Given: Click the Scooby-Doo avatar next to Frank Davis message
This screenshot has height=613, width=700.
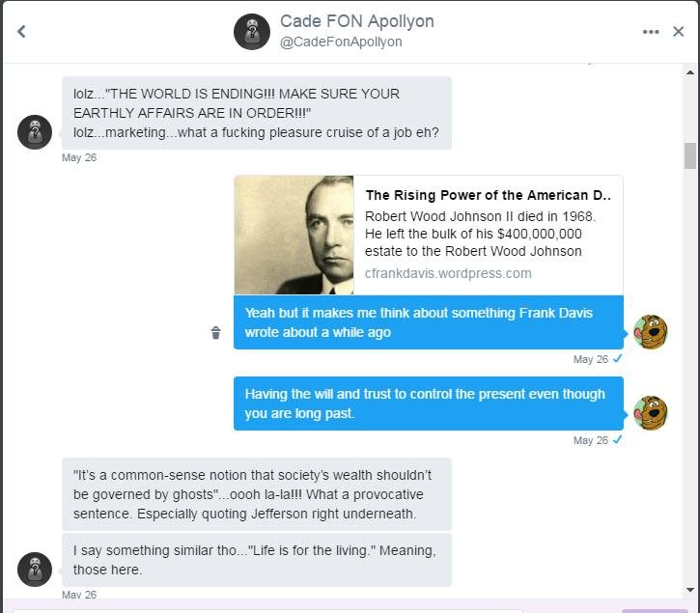Looking at the screenshot, I should [651, 332].
